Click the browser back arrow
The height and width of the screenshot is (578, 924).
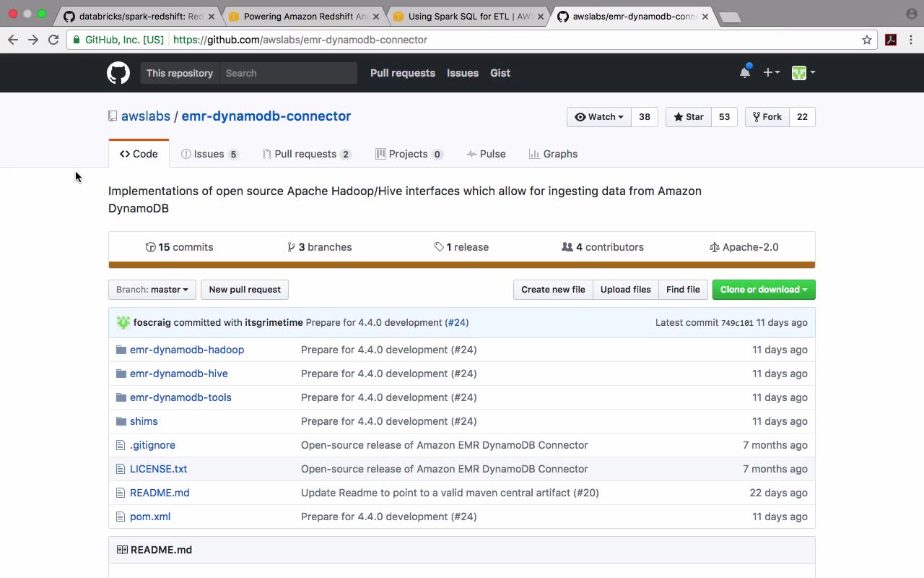click(x=13, y=40)
